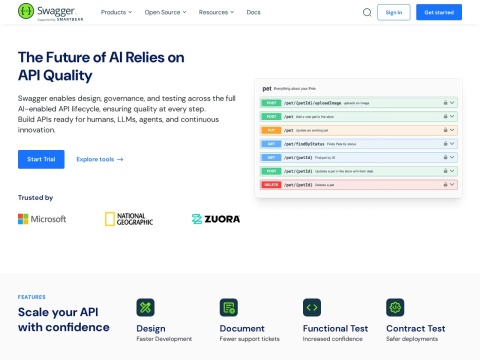Click the orange PUT method badge
Screen dimensions: 480x360
[x=271, y=130]
